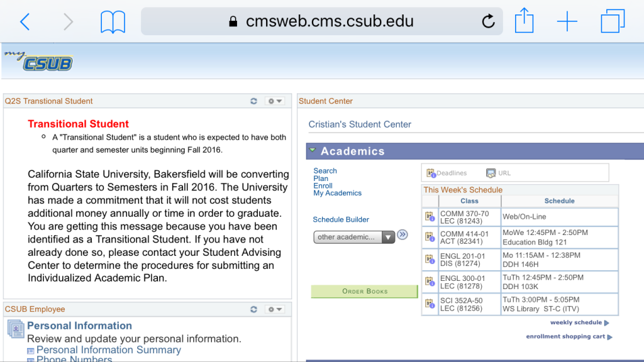Screen dimensions: 644x362
Task: Tap the cmsweb.cms.csub.edu address bar
Action: tap(321, 21)
